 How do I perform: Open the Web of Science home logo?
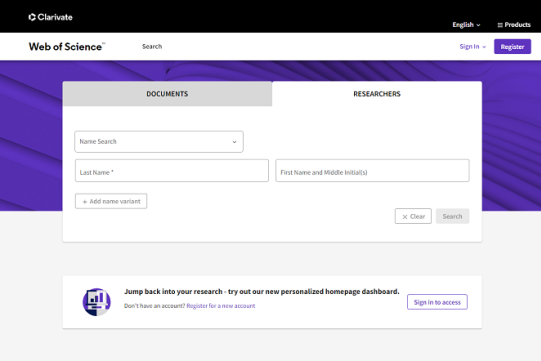[x=67, y=47]
